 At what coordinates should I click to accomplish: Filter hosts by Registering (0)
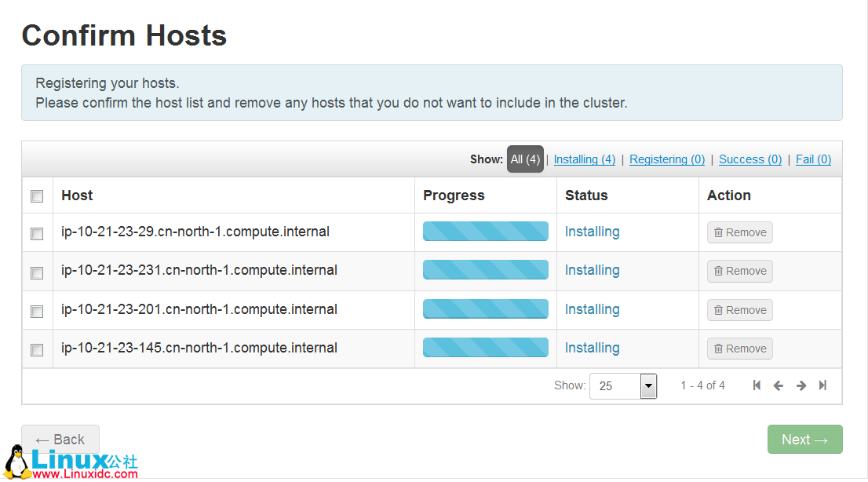[667, 159]
